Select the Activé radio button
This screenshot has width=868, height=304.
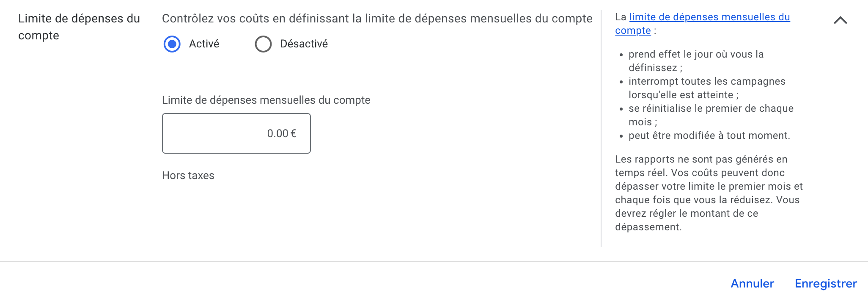click(x=172, y=44)
